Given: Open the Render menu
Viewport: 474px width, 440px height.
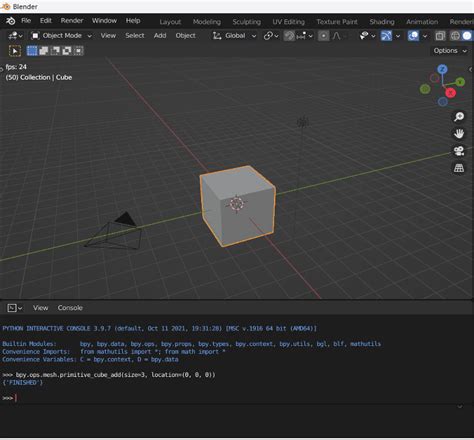Looking at the screenshot, I should [x=72, y=21].
